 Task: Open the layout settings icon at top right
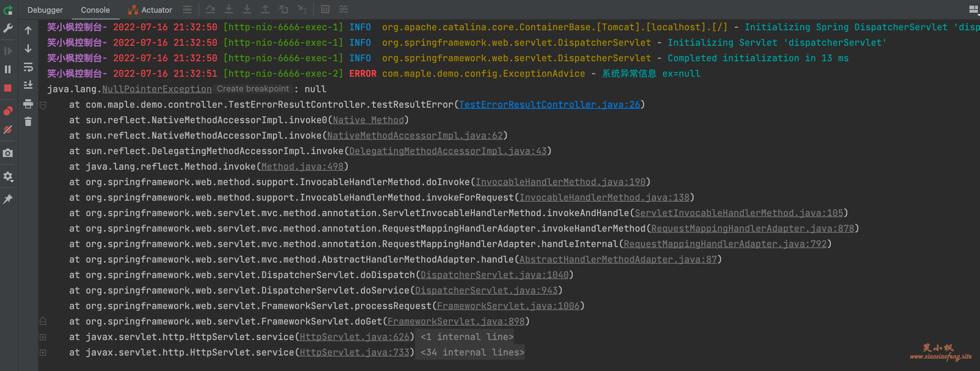(x=973, y=10)
